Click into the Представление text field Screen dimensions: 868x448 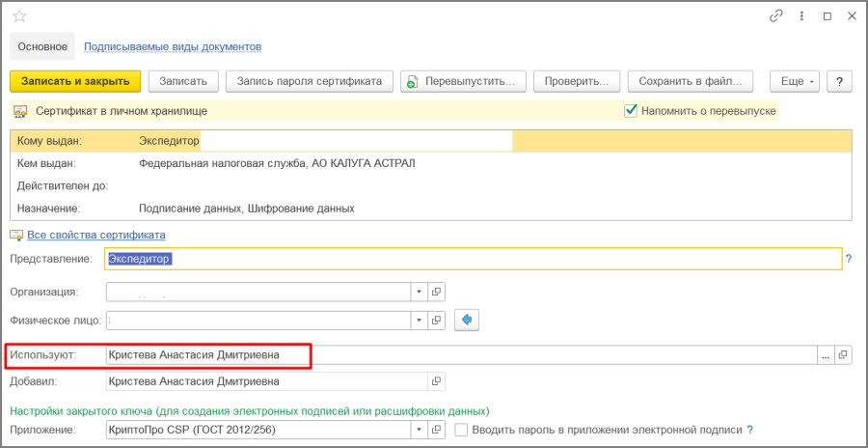click(474, 259)
